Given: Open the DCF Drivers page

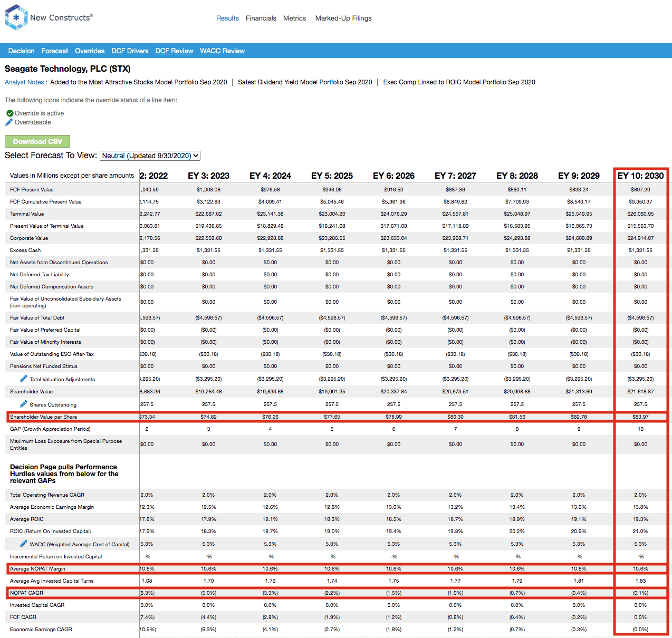Looking at the screenshot, I should (x=130, y=51).
